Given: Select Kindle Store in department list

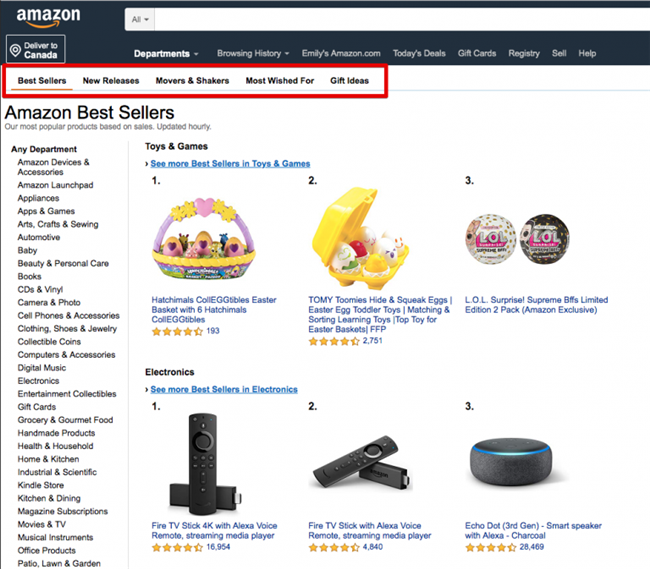Looking at the screenshot, I should [40, 485].
